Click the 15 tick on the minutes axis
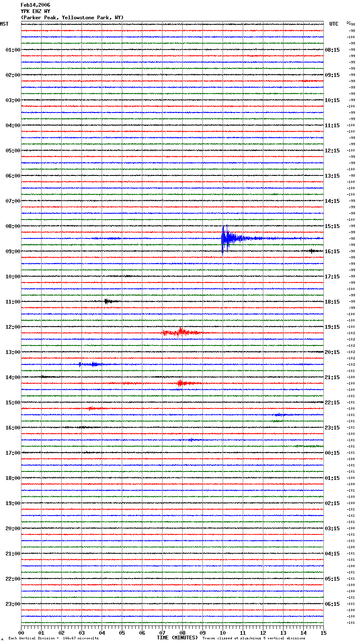The image size is (357, 644). click(323, 633)
